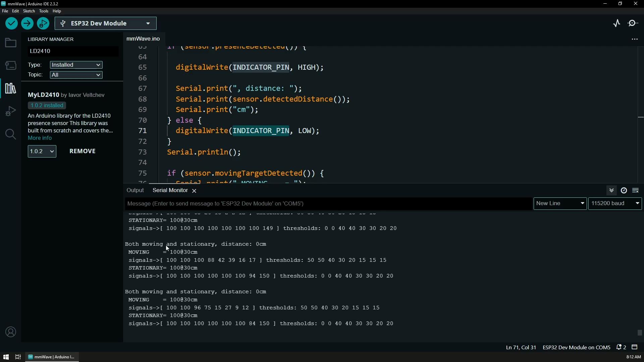Screen dimensions: 644x362
Task: Open the Debug sidebar panel icon
Action: point(11,111)
